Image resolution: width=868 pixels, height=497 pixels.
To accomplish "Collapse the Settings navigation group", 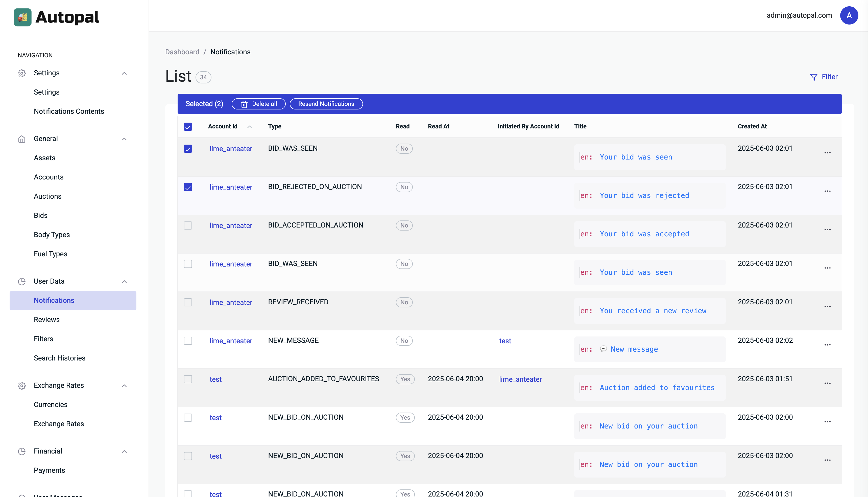I will 124,73.
